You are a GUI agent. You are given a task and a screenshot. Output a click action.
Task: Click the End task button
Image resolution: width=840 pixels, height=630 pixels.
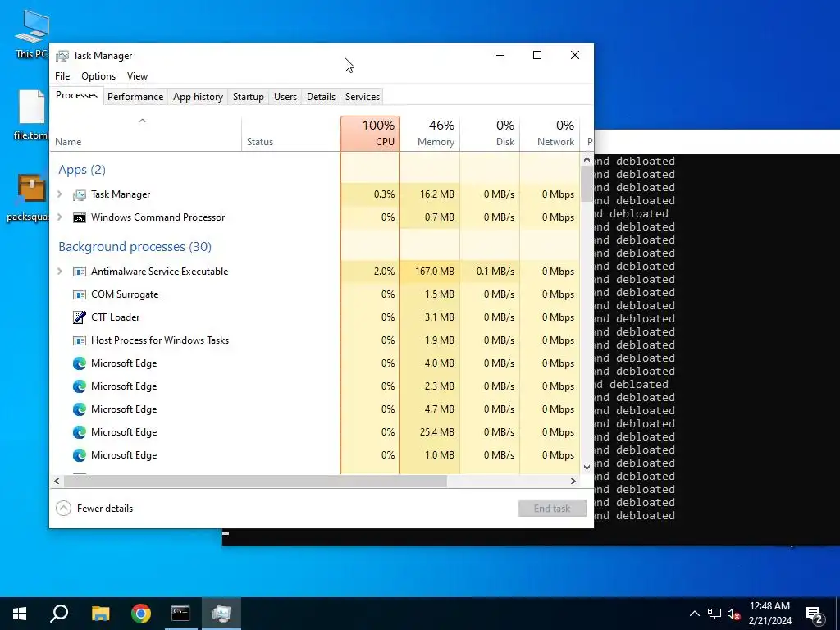[552, 509]
